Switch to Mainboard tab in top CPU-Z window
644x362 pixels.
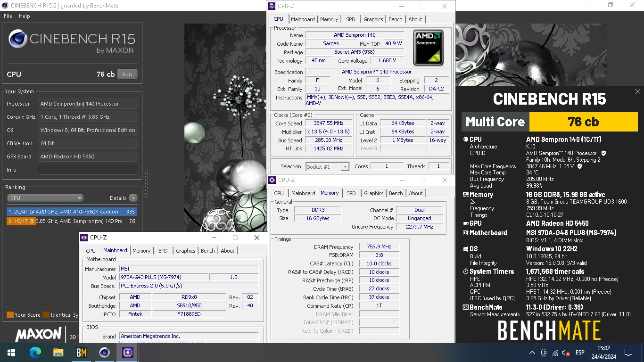coord(303,19)
